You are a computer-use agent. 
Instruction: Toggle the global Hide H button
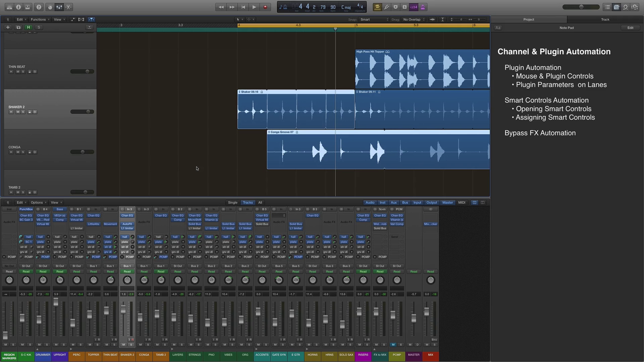[x=29, y=27]
